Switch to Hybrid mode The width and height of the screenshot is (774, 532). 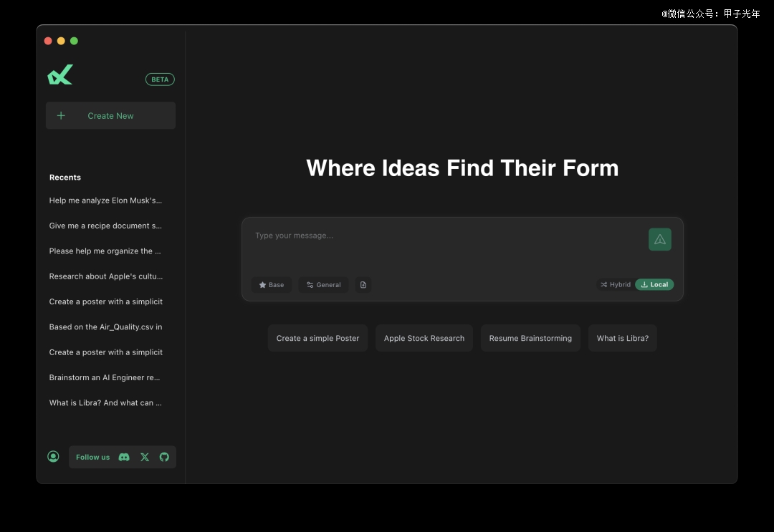click(x=615, y=285)
